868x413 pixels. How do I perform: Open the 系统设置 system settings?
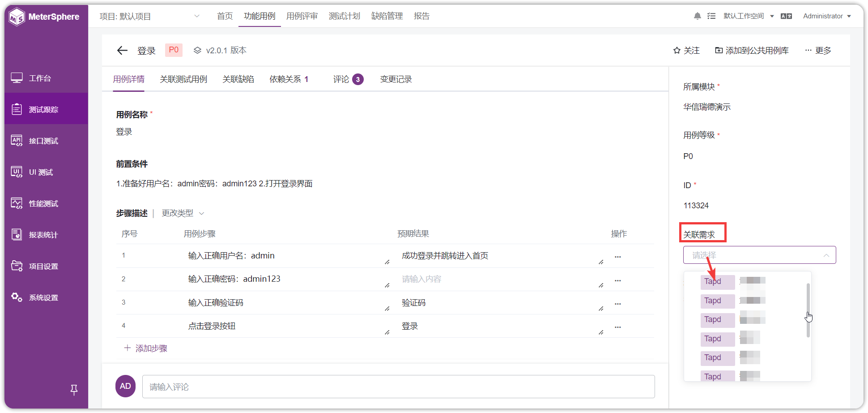point(46,297)
